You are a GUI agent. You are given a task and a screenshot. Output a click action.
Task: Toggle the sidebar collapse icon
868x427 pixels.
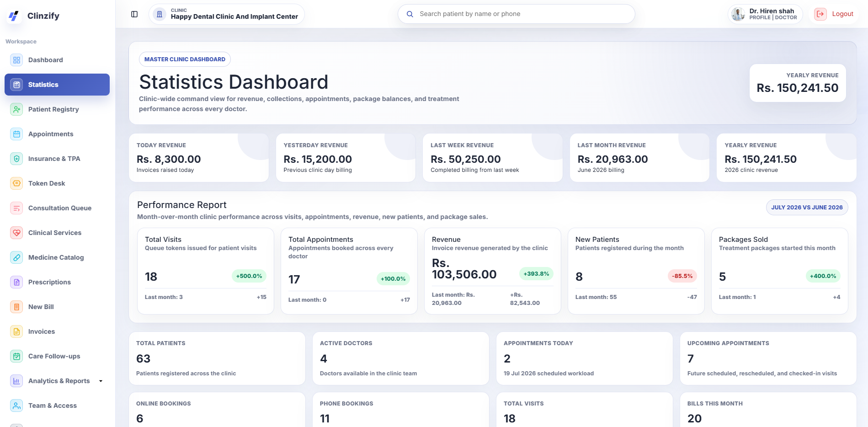pyautogui.click(x=134, y=14)
